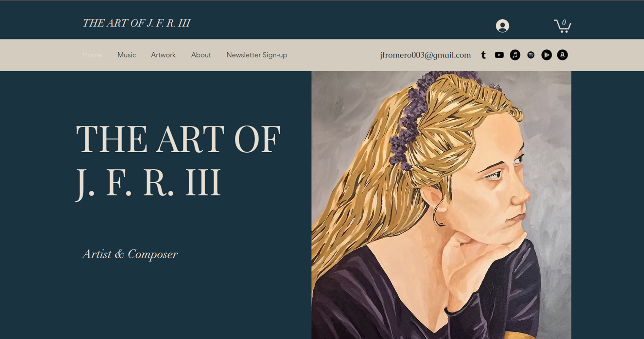The image size is (644, 339).
Task: Open the Tumblr social link
Action: pos(483,55)
